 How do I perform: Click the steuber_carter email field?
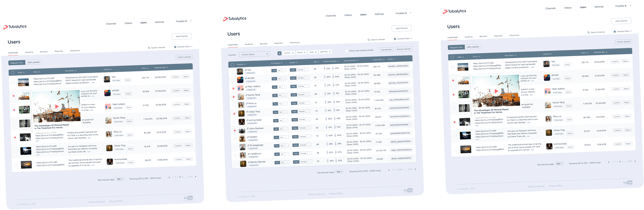[399, 66]
